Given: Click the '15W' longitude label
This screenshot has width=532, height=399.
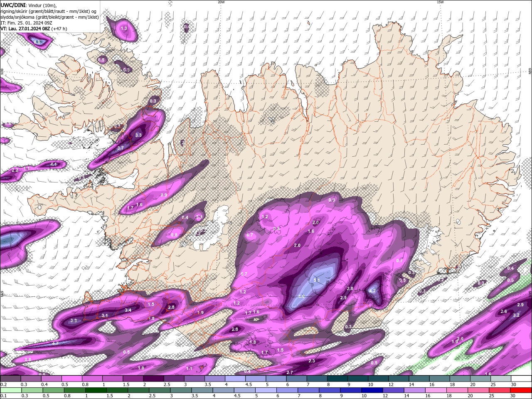Looking at the screenshot, I should tap(441, 2).
